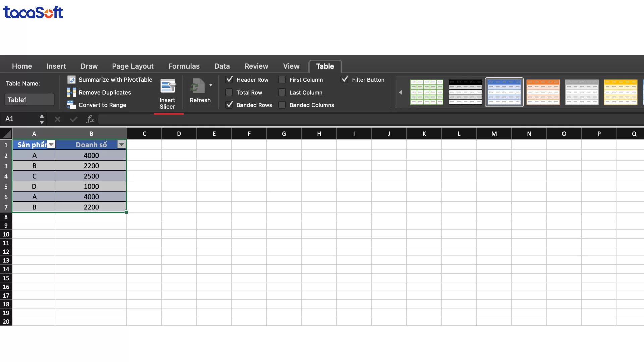Click the Remove Duplicates icon
The width and height of the screenshot is (644, 362).
click(71, 92)
